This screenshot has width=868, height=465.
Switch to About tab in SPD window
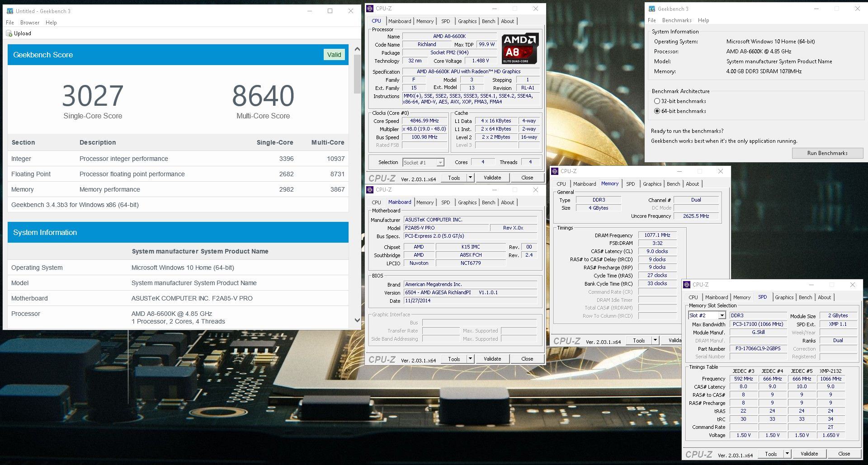[825, 297]
